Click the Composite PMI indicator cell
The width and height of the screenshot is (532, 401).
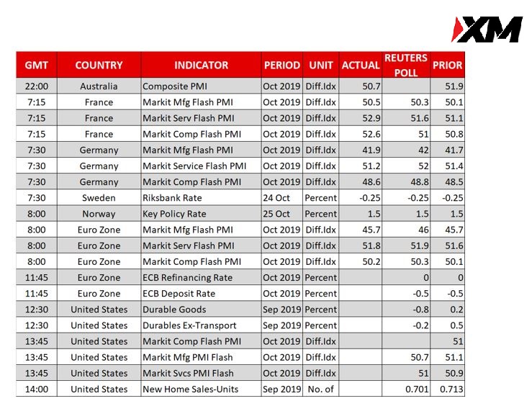click(x=201, y=86)
